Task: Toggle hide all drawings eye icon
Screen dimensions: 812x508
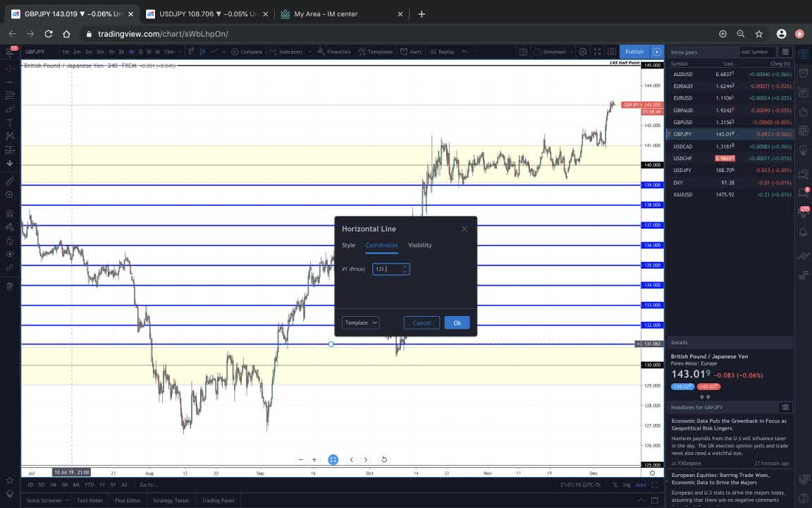Action: click(x=10, y=254)
